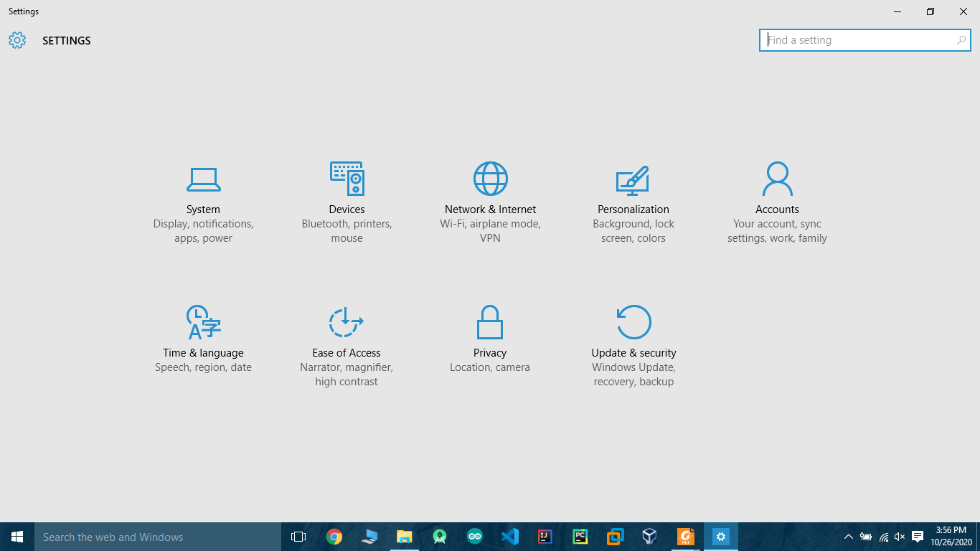This screenshot has height=551, width=980.
Task: Click the Find a setting search field
Action: [x=864, y=40]
